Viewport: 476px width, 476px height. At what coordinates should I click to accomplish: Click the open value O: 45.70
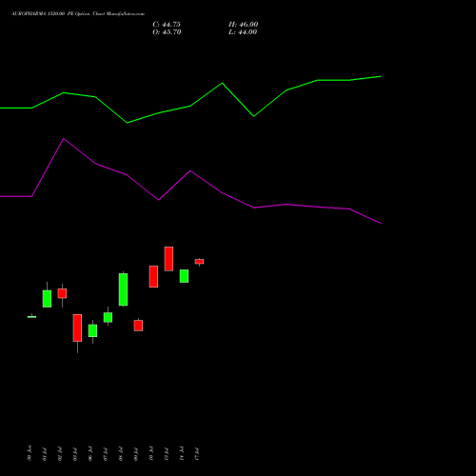[167, 32]
